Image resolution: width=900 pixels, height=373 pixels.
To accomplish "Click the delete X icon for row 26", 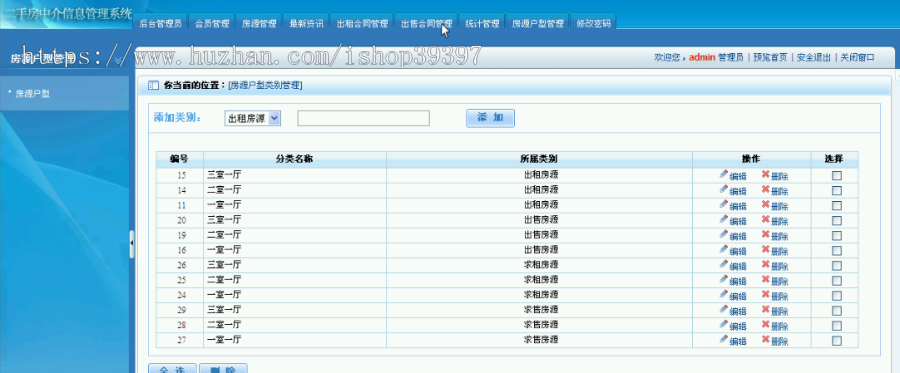I will [766, 263].
